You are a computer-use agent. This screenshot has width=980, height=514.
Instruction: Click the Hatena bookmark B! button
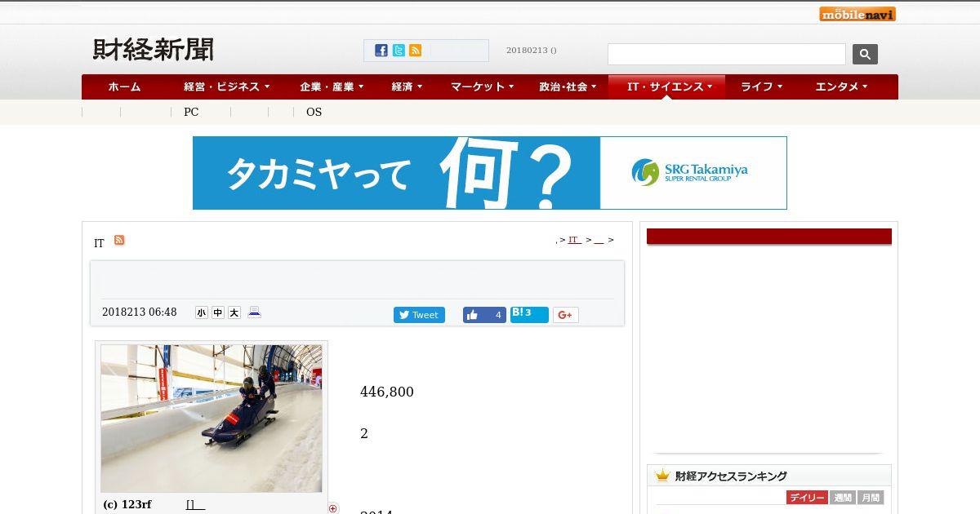coord(529,315)
